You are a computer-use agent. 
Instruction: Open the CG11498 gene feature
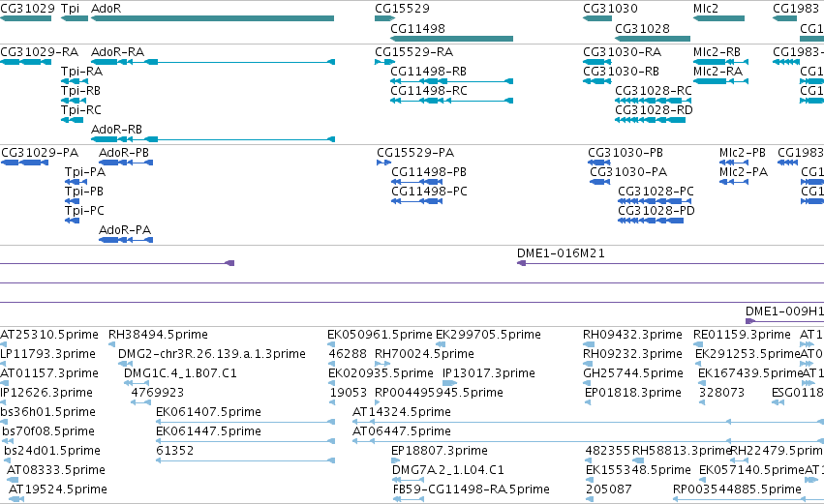coord(451,39)
